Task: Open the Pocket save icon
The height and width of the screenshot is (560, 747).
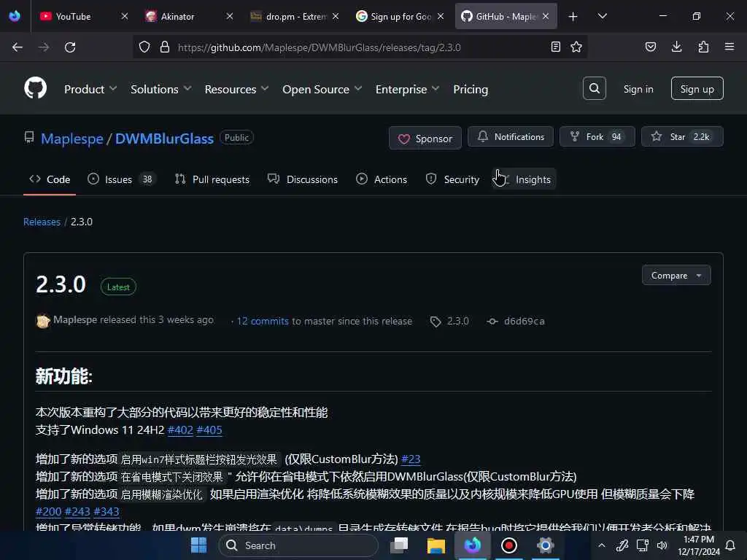Action: (x=651, y=47)
